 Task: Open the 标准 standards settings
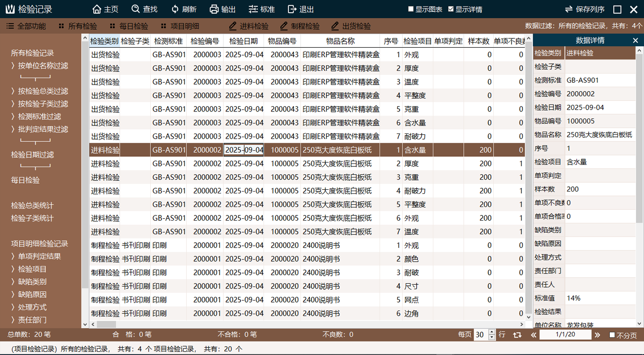(x=262, y=9)
